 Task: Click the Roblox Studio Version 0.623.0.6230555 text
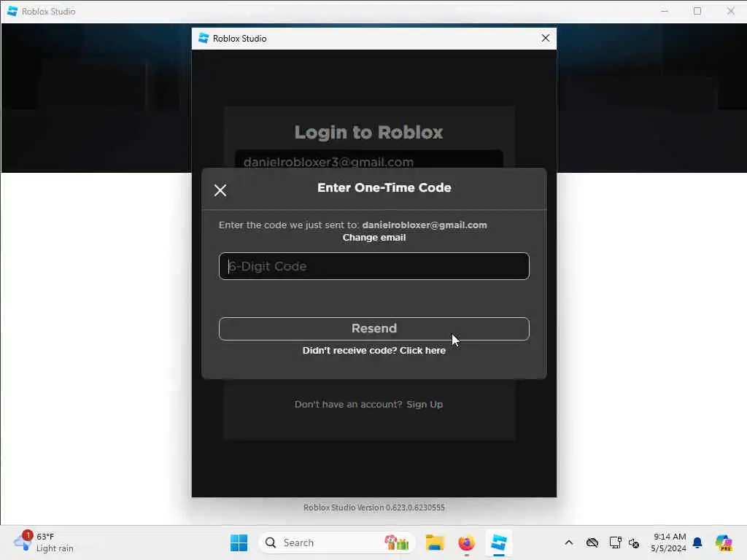pos(374,507)
